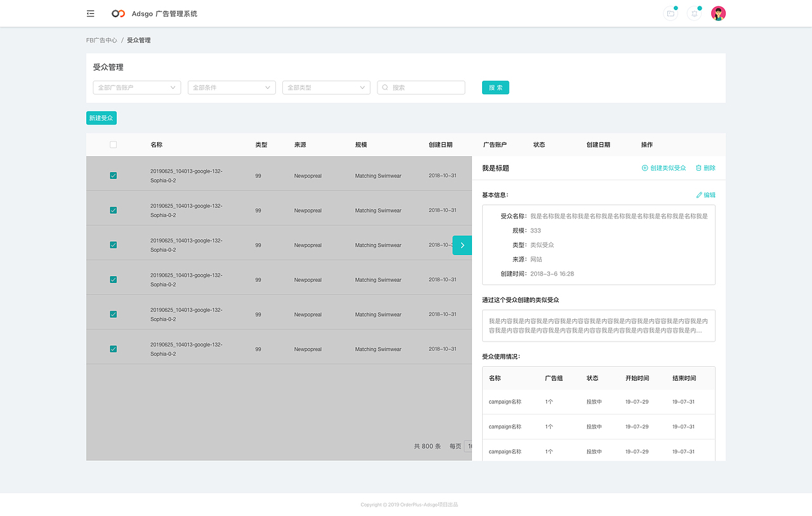Click the 我是标题 panel title
This screenshot has height=516, width=812.
(x=495, y=168)
